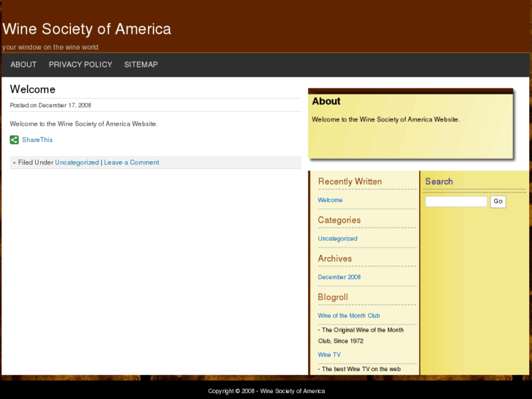Click the Wine Society of America title
Viewport: 532px width, 399px height.
click(87, 29)
